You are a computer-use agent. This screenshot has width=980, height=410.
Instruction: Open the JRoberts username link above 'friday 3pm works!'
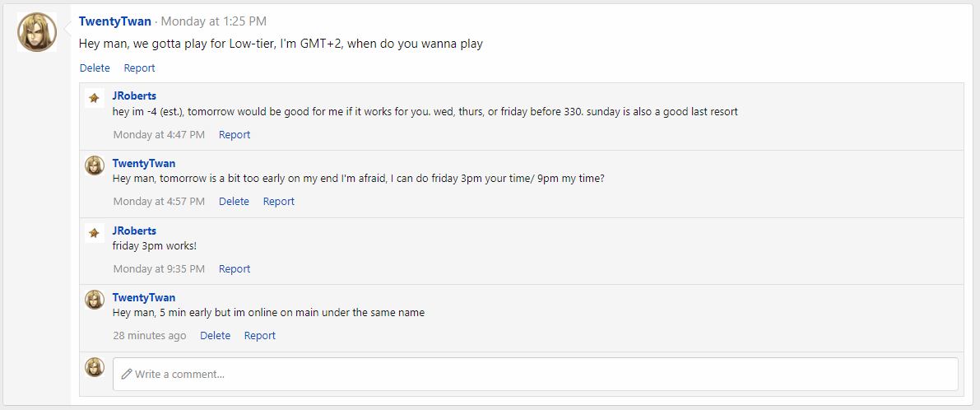[134, 231]
